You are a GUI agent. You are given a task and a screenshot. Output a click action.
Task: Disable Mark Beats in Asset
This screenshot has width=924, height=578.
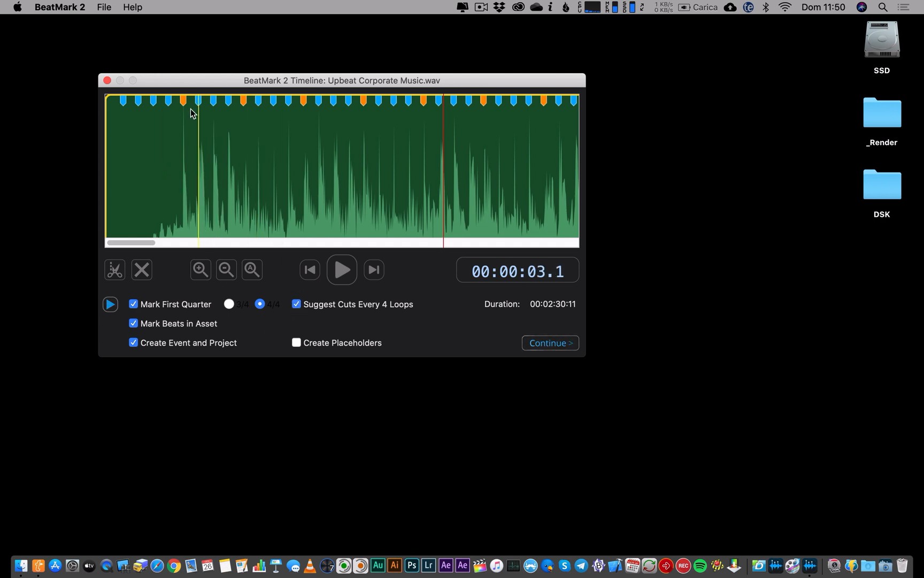134,323
